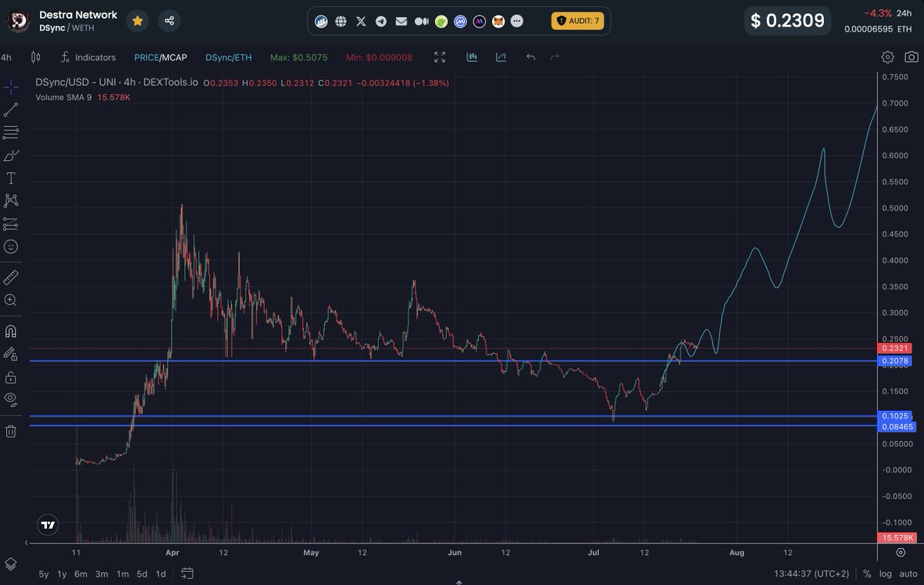Select the Ruler measurement tool
The height and width of the screenshot is (585, 924).
pos(10,276)
